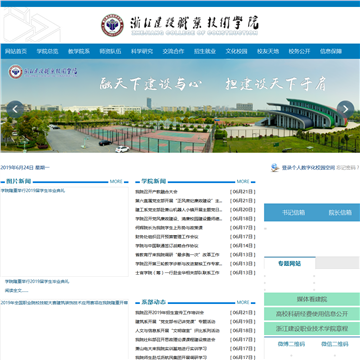
Task: Select the grey tab beside 专题网站
Action: pos(337,263)
